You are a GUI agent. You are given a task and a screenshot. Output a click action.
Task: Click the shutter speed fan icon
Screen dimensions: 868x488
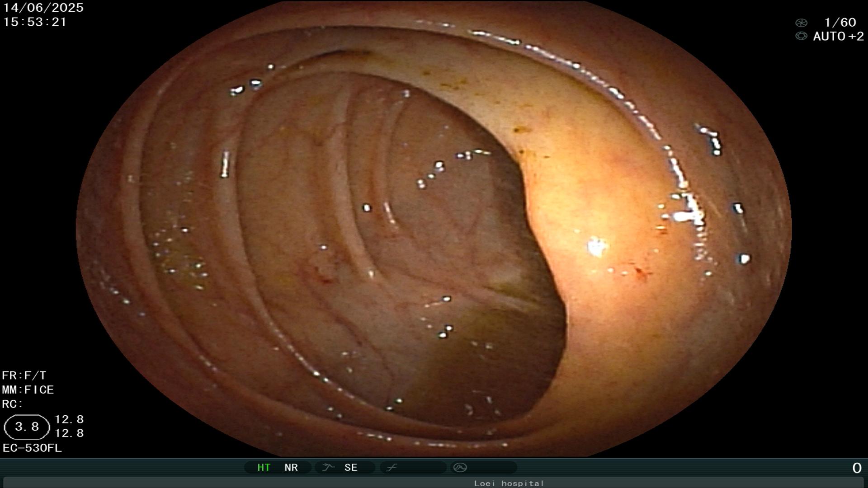[801, 23]
